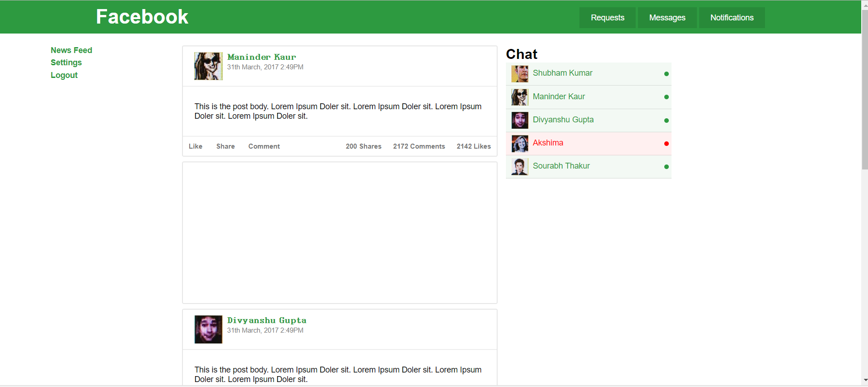The width and height of the screenshot is (868, 387).
Task: Click the red offline dot beside Akshima
Action: 666,144
